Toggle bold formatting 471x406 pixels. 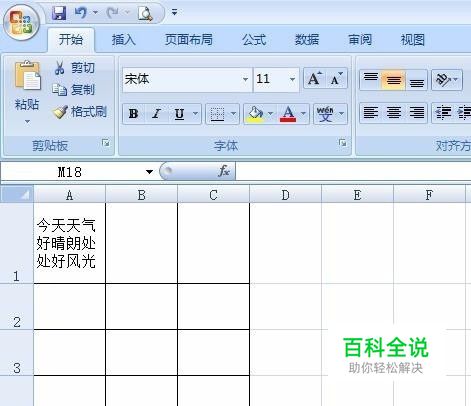pos(134,114)
